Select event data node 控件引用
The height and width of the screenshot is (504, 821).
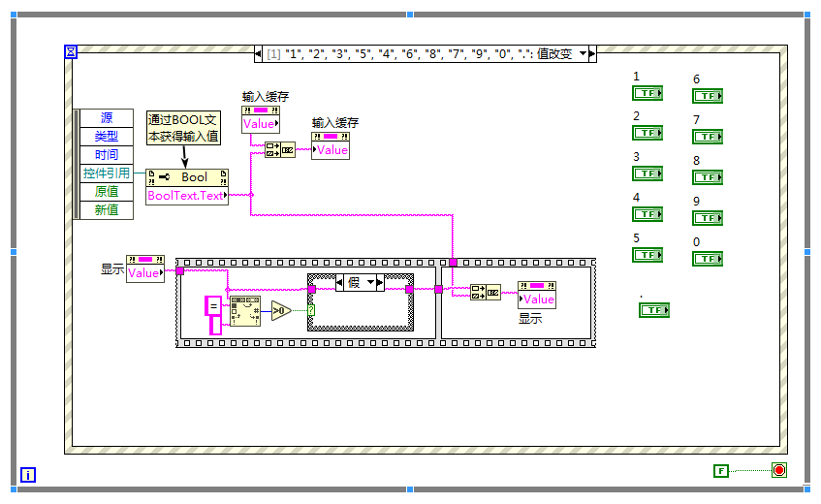coord(107,173)
